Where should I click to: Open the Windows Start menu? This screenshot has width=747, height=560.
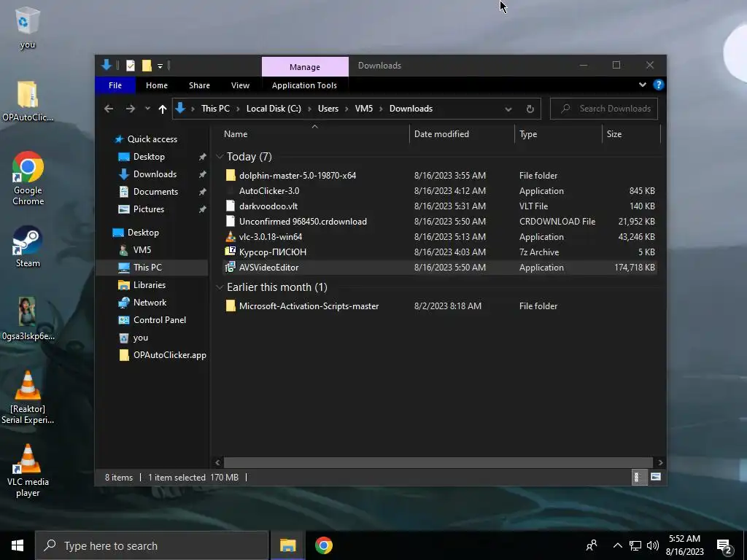click(x=18, y=545)
